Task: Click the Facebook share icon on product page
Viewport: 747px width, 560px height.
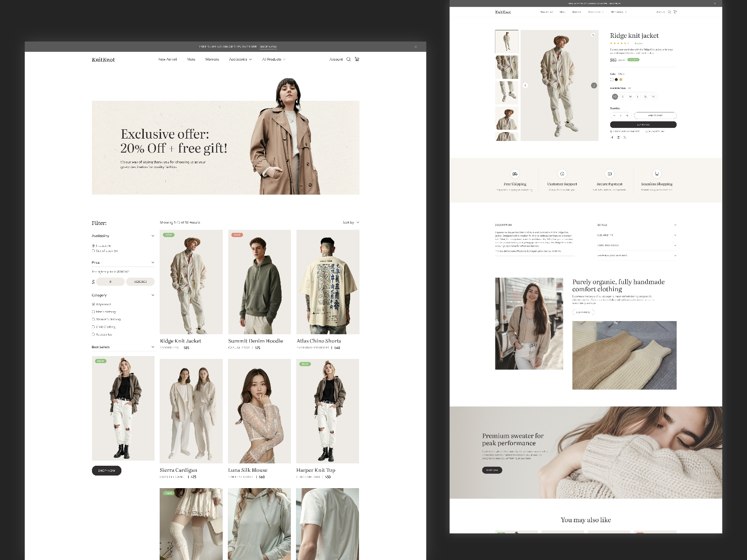Action: [x=613, y=138]
